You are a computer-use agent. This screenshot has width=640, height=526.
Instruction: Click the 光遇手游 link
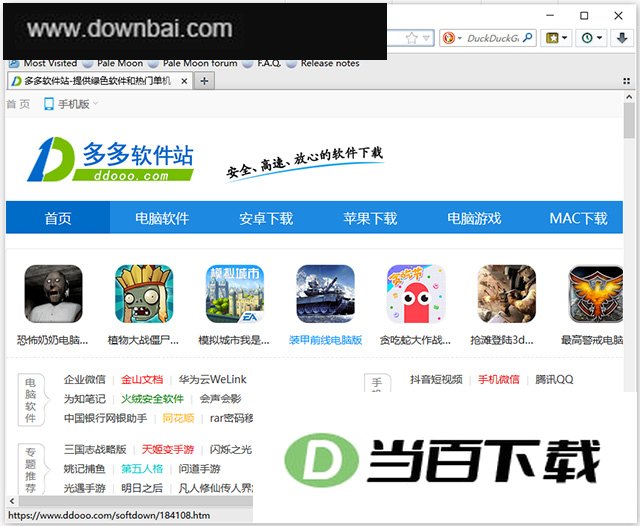click(84, 488)
